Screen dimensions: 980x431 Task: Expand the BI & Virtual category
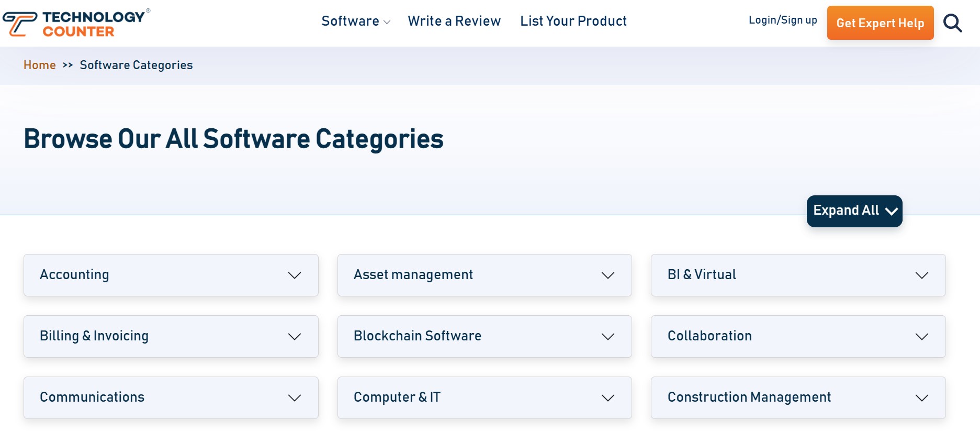coord(797,275)
